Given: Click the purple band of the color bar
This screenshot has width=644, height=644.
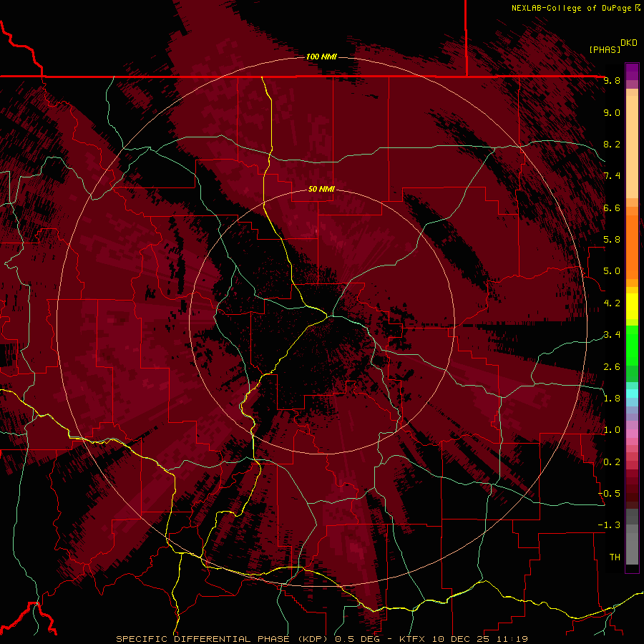Looking at the screenshot, I should pyautogui.click(x=632, y=72).
